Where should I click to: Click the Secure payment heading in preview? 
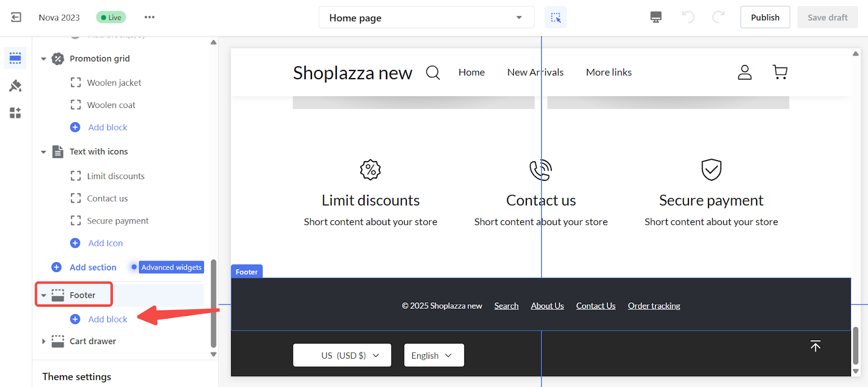(x=711, y=200)
